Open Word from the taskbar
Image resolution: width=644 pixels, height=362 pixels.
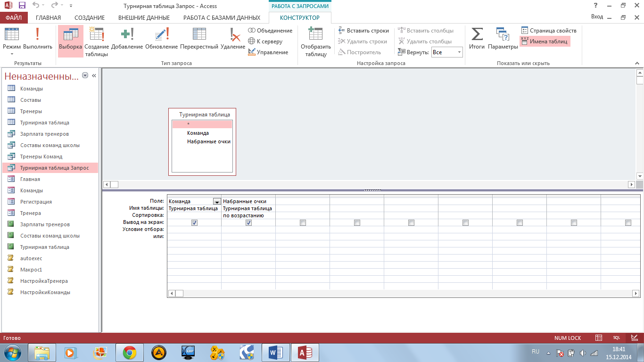276,353
